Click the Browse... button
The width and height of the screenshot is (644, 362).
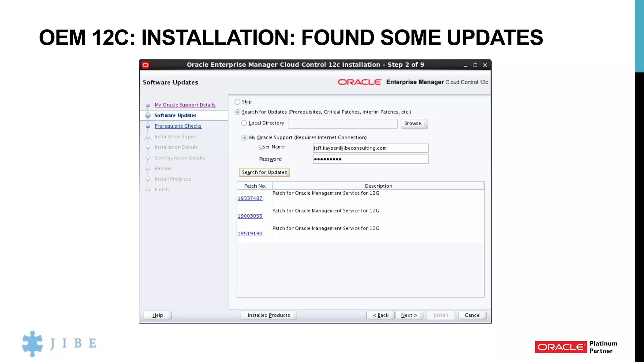tap(414, 123)
